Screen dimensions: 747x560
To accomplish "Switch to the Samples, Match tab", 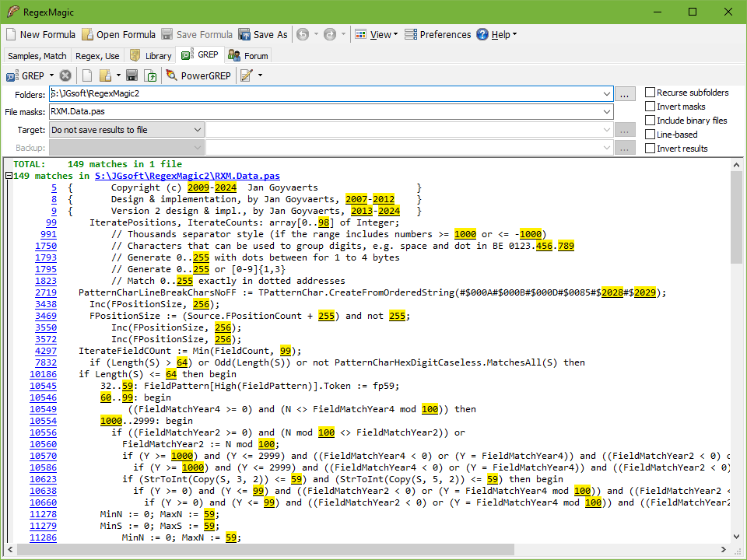I will tap(37, 56).
